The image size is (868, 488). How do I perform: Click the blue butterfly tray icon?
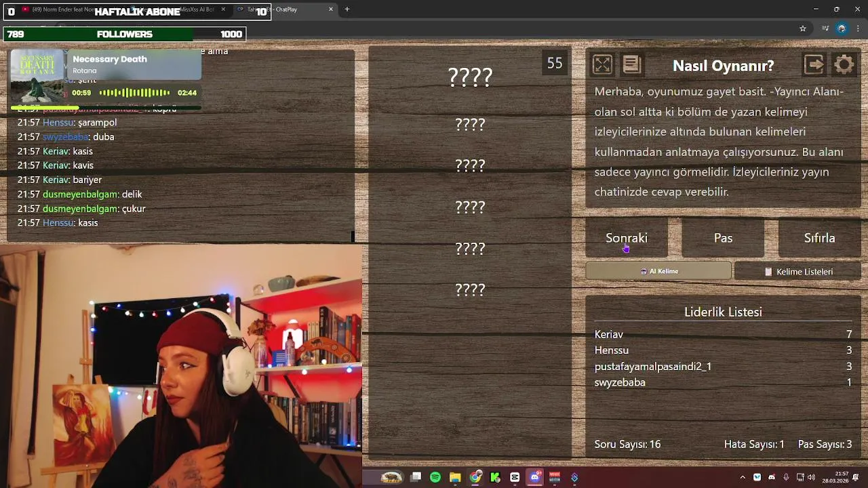[757, 477]
